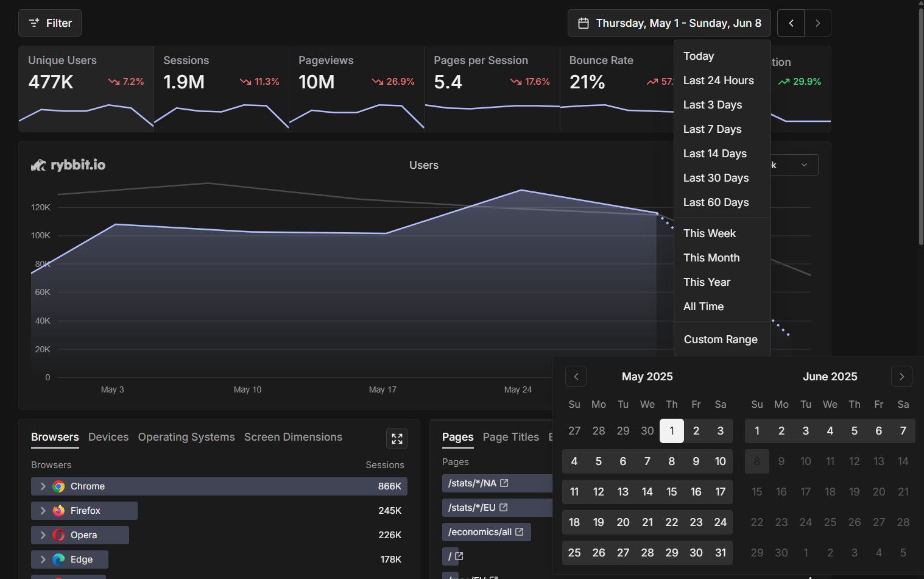Choose This Month from date menu
Screen dimensions: 924x579
pos(711,258)
